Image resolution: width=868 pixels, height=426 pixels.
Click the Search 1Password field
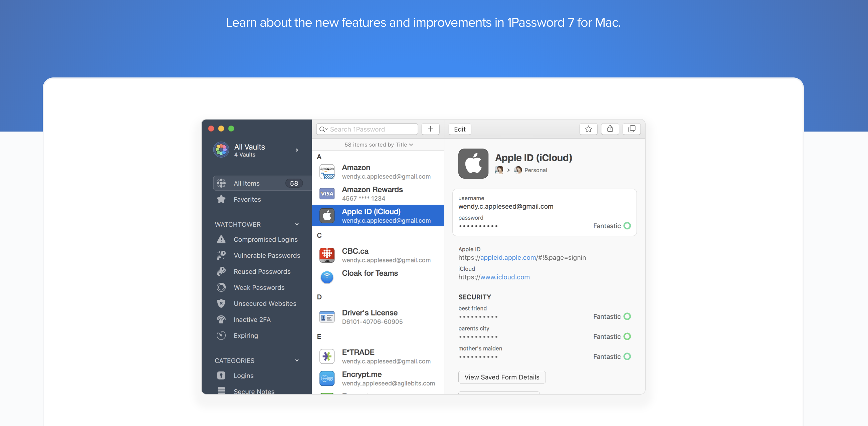pyautogui.click(x=367, y=129)
